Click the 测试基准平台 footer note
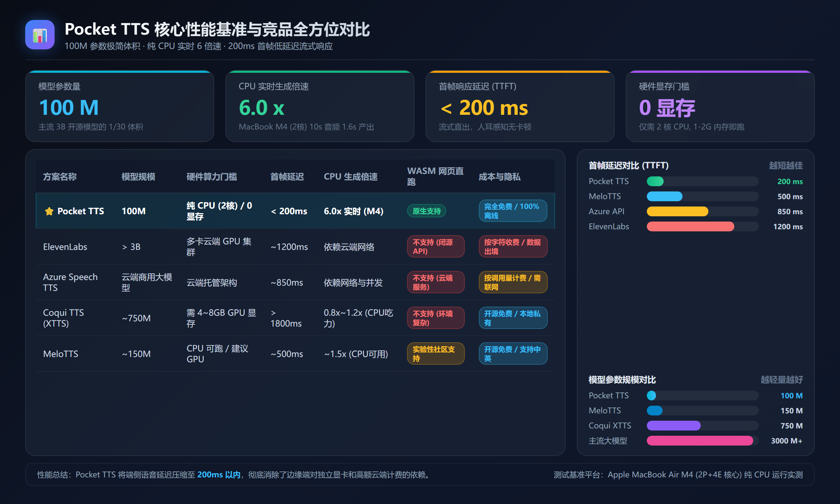 pyautogui.click(x=678, y=475)
